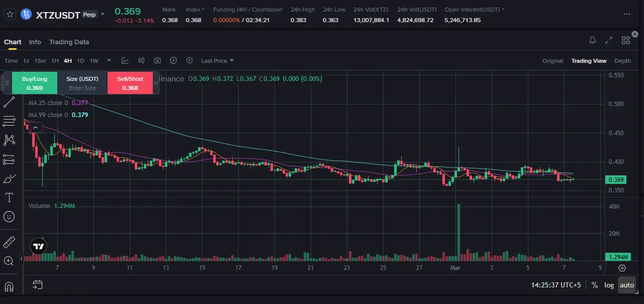Open the three-dot more options menu
This screenshot has height=304, width=644.
point(626,15)
